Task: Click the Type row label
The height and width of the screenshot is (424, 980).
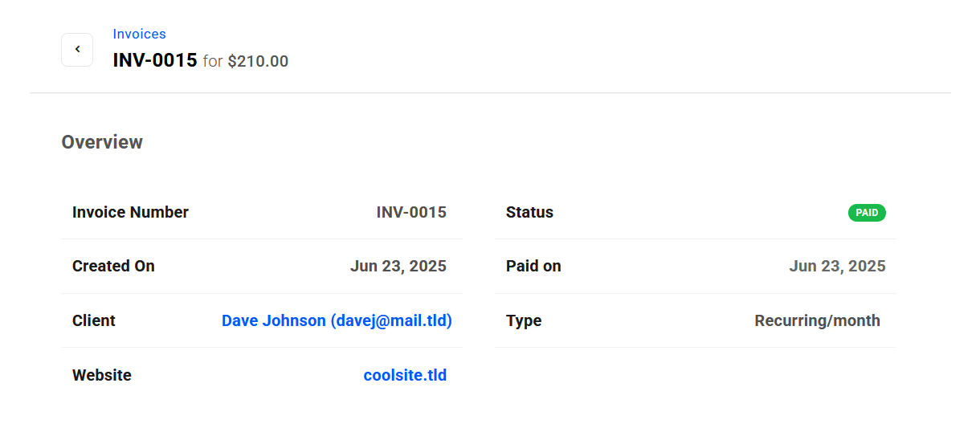Action: pos(524,320)
